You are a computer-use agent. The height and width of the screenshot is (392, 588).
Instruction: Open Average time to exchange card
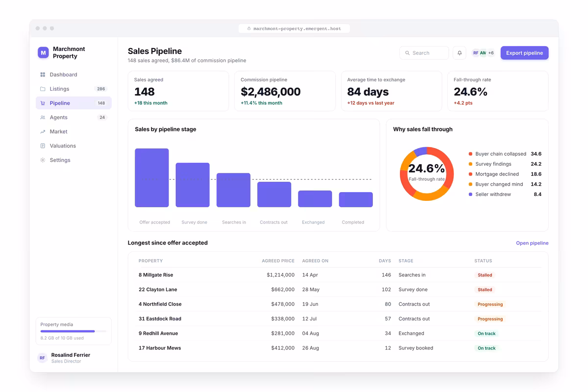[x=392, y=91]
